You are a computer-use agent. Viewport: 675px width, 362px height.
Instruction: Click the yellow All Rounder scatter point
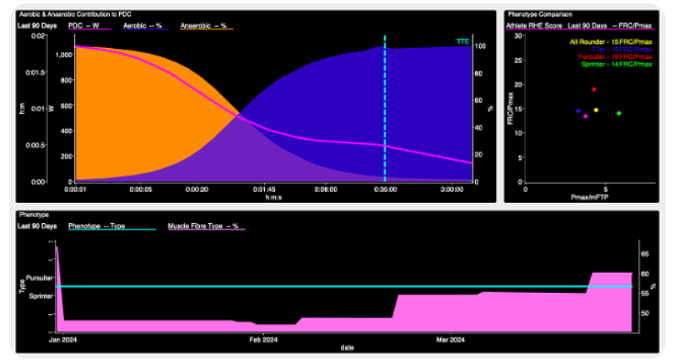(596, 110)
